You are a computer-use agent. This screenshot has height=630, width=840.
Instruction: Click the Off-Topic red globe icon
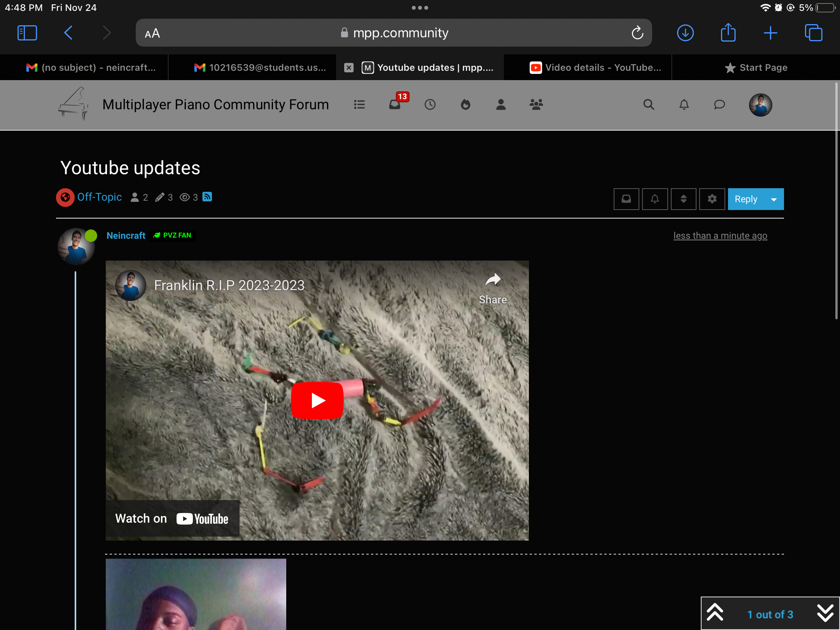pos(65,198)
